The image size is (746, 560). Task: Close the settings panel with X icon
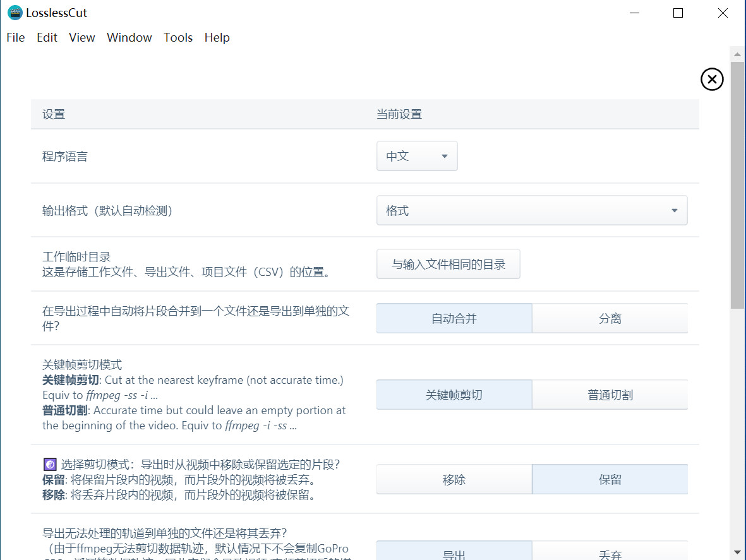[x=712, y=80]
